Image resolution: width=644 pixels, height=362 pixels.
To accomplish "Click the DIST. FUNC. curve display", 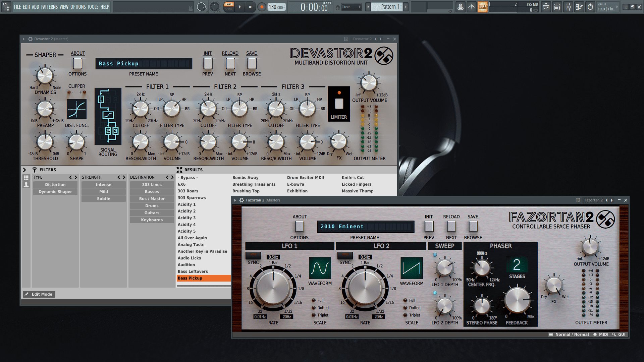I will pyautogui.click(x=76, y=109).
